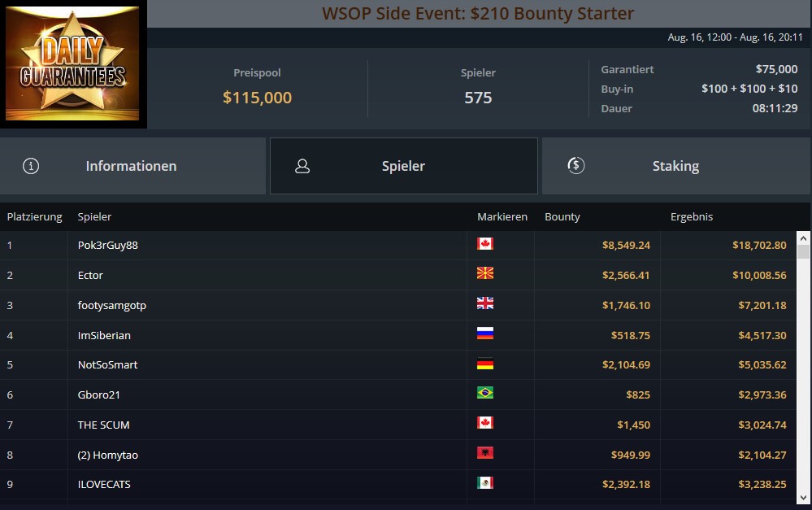Click the person icon on Spieler tab
812x510 pixels.
[x=302, y=166]
